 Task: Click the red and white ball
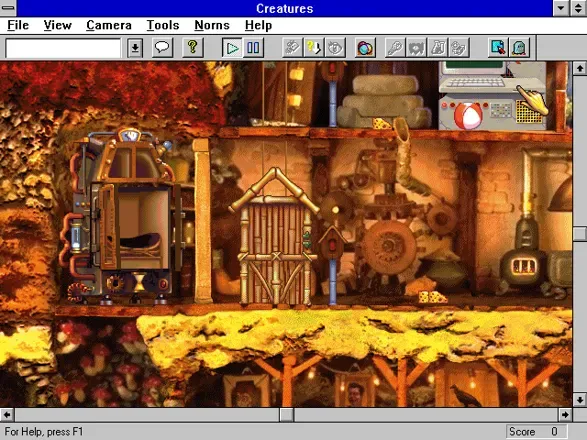468,115
